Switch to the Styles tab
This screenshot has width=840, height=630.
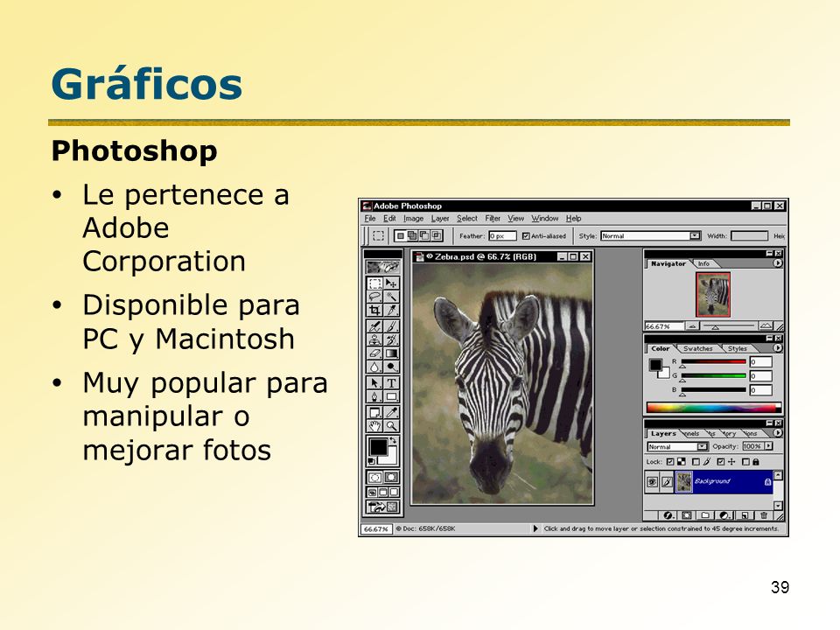point(737,348)
